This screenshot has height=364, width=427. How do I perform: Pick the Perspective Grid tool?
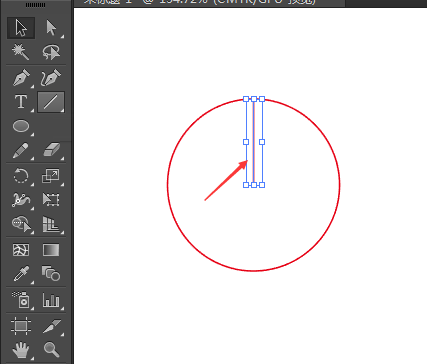51,224
